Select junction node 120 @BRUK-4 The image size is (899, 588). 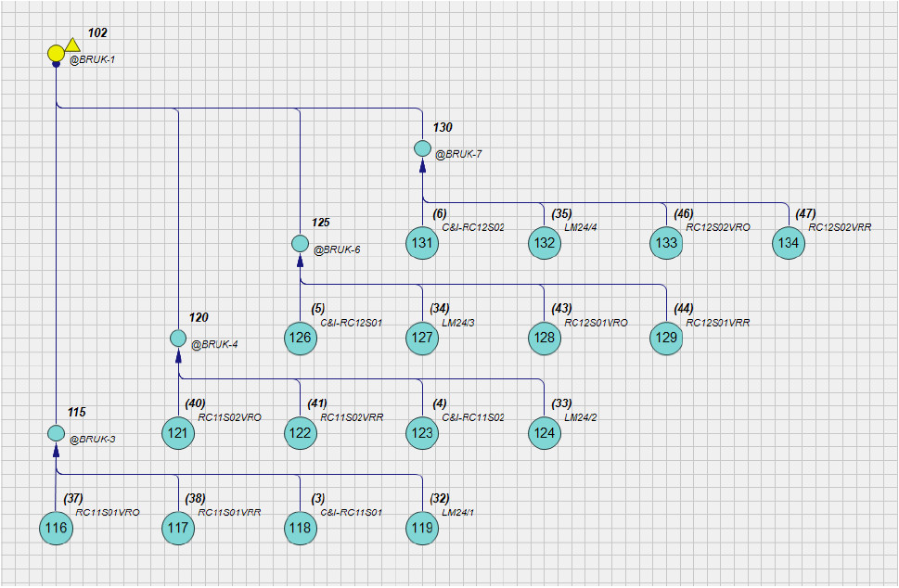(178, 338)
